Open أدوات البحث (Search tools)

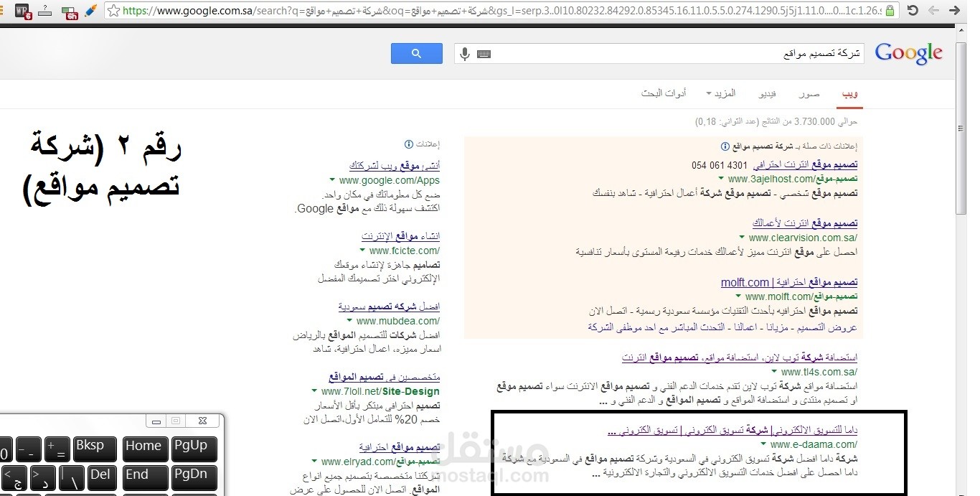click(664, 94)
